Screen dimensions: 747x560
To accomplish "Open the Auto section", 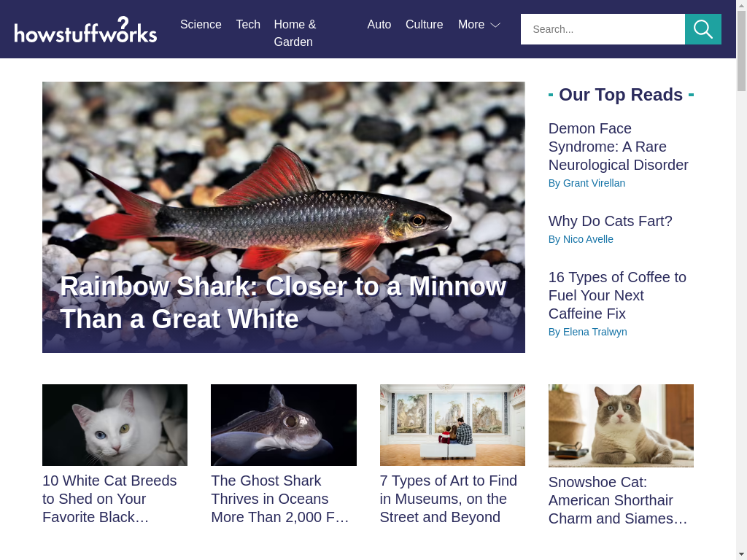I will point(379,24).
